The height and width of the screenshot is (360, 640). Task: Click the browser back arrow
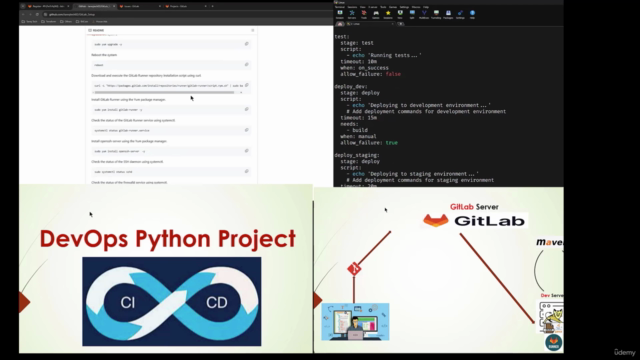(23, 14)
